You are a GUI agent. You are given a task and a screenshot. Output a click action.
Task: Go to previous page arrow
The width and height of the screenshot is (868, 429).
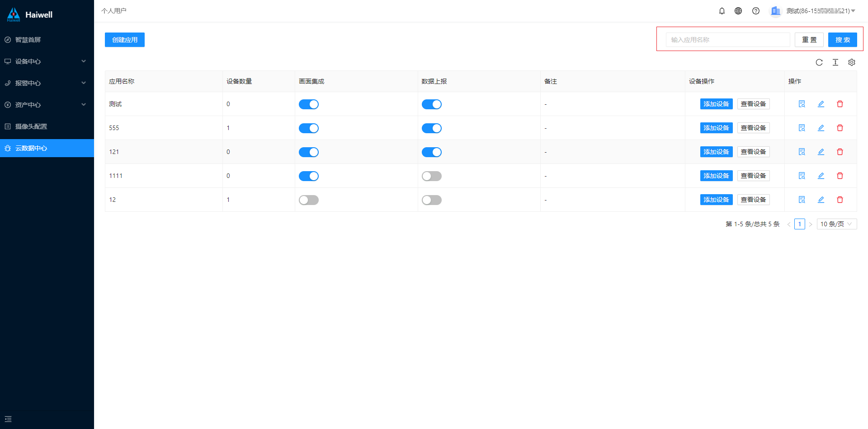[789, 224]
